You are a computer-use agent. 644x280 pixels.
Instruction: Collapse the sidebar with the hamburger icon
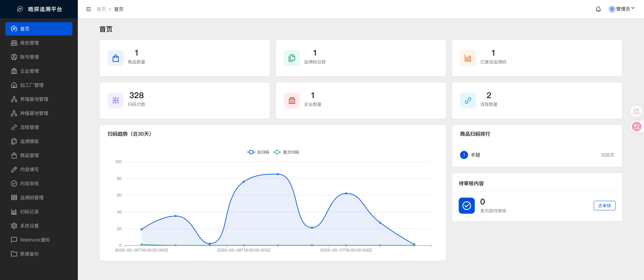[89, 9]
